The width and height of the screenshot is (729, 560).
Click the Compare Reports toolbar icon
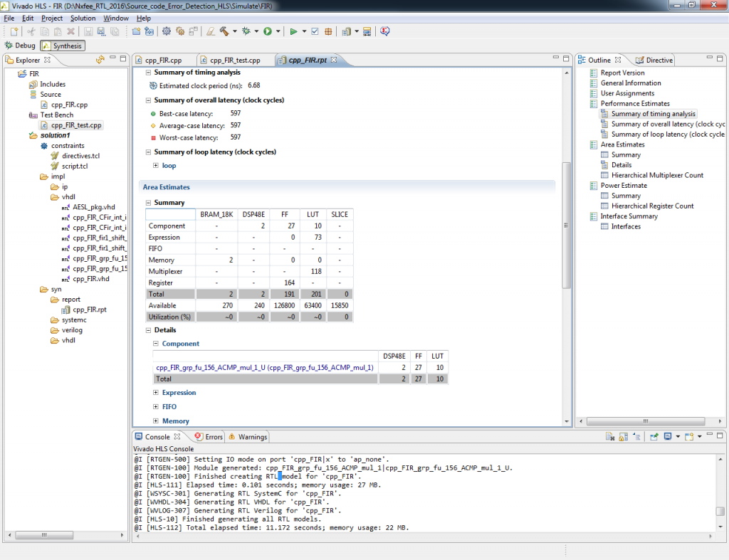click(367, 31)
